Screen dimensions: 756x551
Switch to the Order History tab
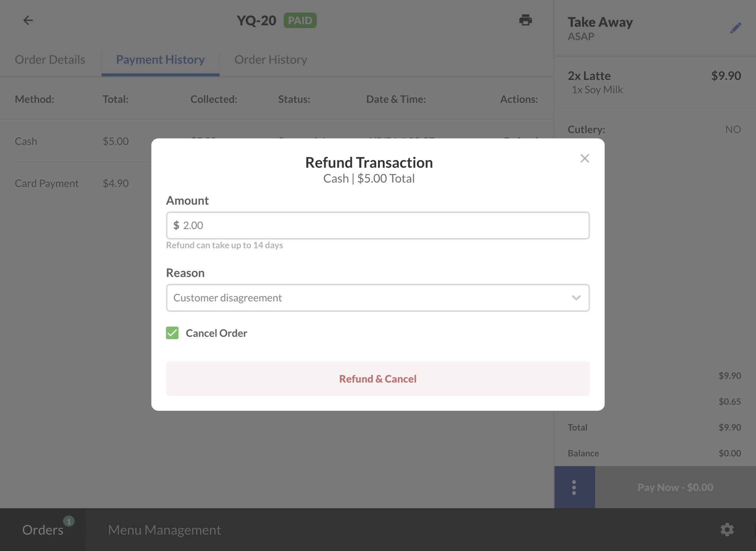point(271,60)
